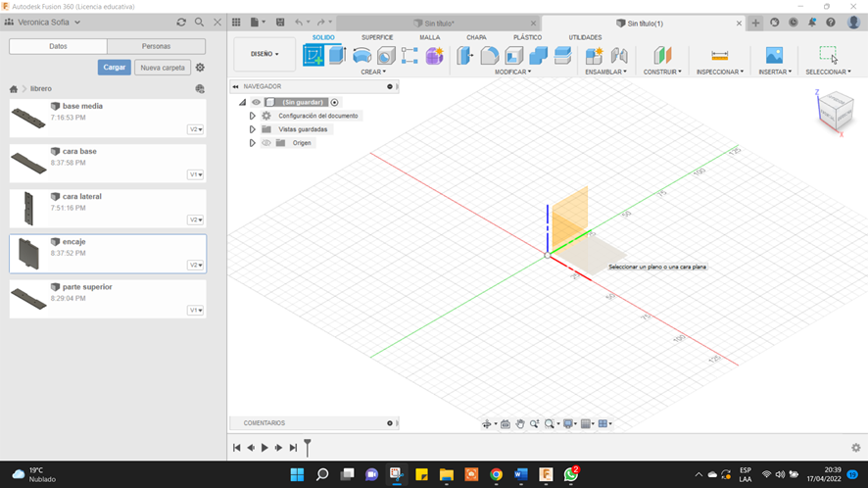Toggle visibility of the unsaved root component
868x488 pixels.
(x=256, y=102)
